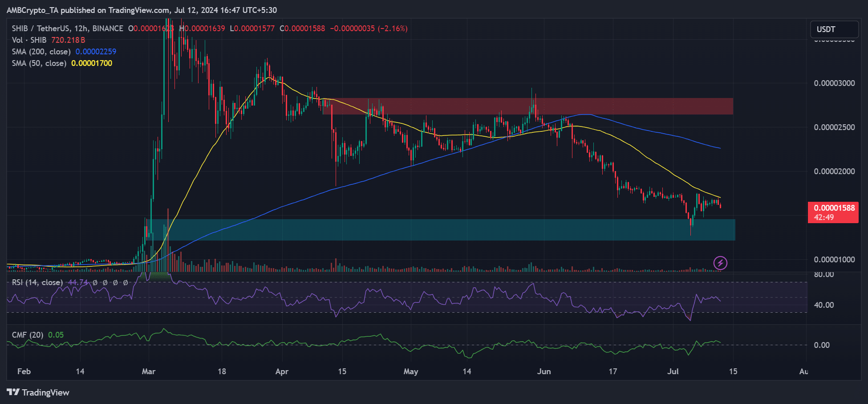
Task: Click the SMA 50 value 0.00001700
Action: [92, 63]
